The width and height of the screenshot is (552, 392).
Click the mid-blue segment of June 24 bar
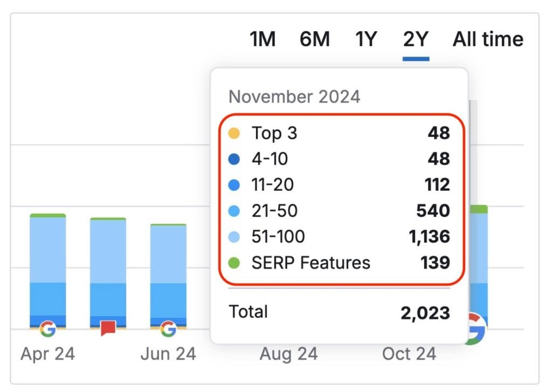168,300
